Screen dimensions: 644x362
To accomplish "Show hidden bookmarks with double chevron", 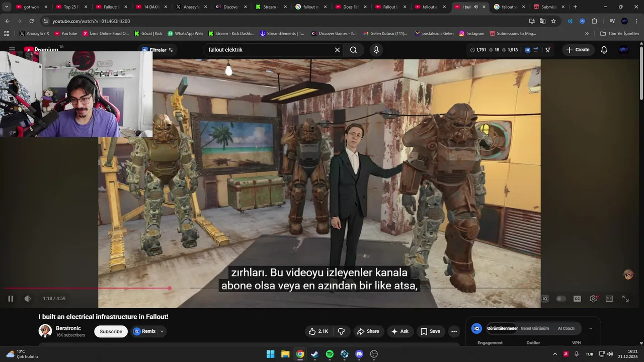I will [x=587, y=34].
